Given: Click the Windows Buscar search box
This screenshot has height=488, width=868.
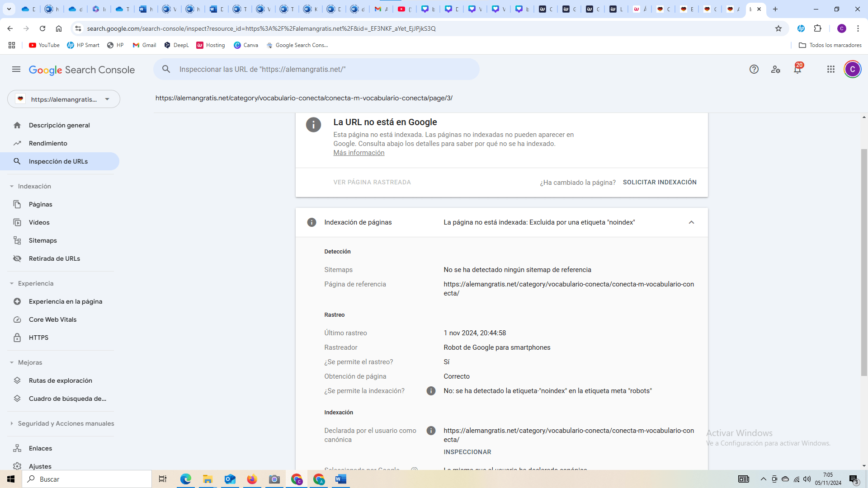Looking at the screenshot, I should pos(87,479).
